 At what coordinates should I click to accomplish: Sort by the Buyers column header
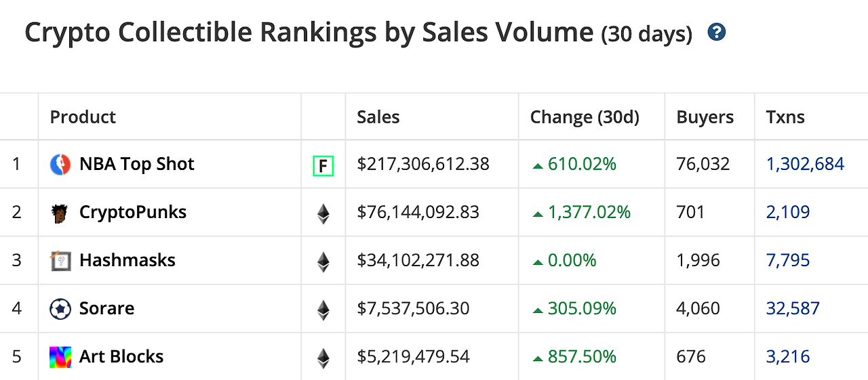point(705,117)
